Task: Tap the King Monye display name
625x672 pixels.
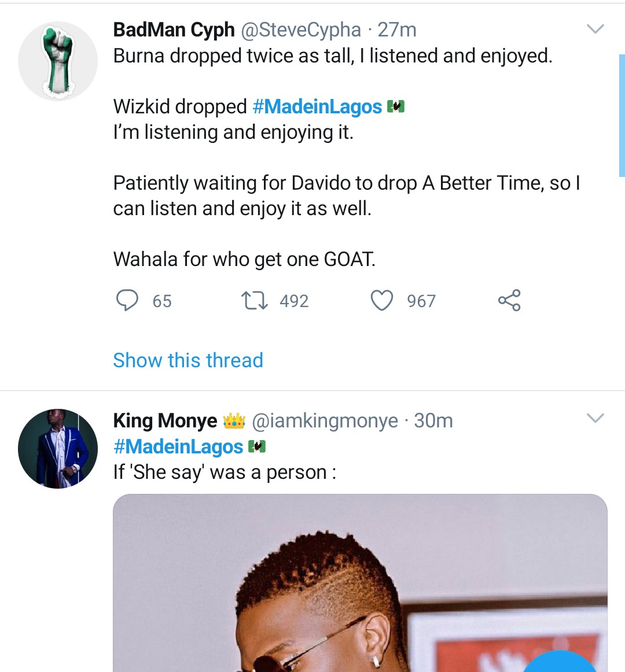Action: click(165, 421)
